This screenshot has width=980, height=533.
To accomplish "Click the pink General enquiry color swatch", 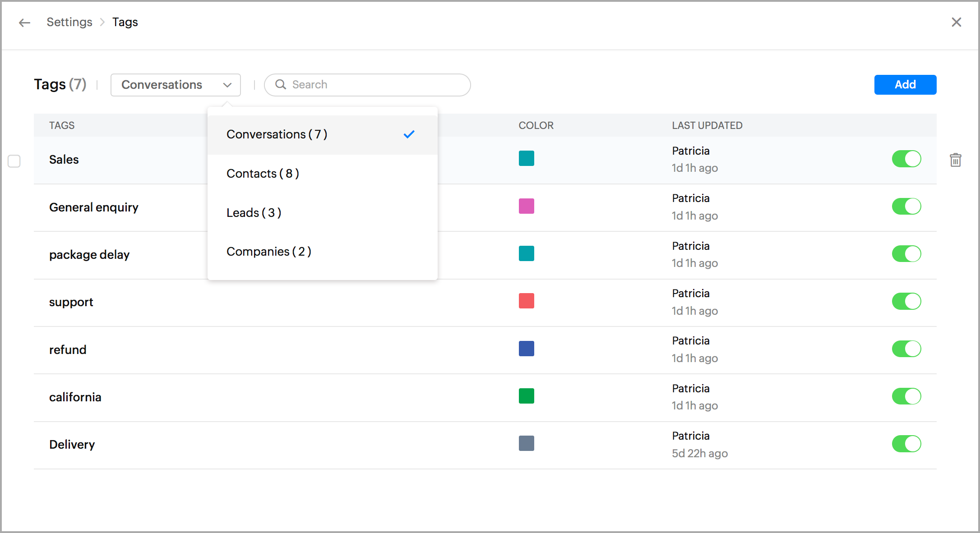I will pyautogui.click(x=526, y=206).
